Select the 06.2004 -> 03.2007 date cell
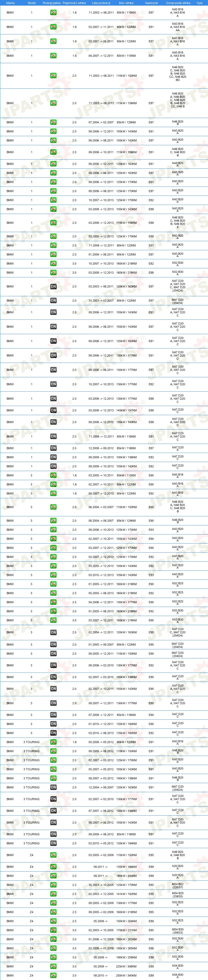The width and height of the screenshot is (208, 980). 101,507
